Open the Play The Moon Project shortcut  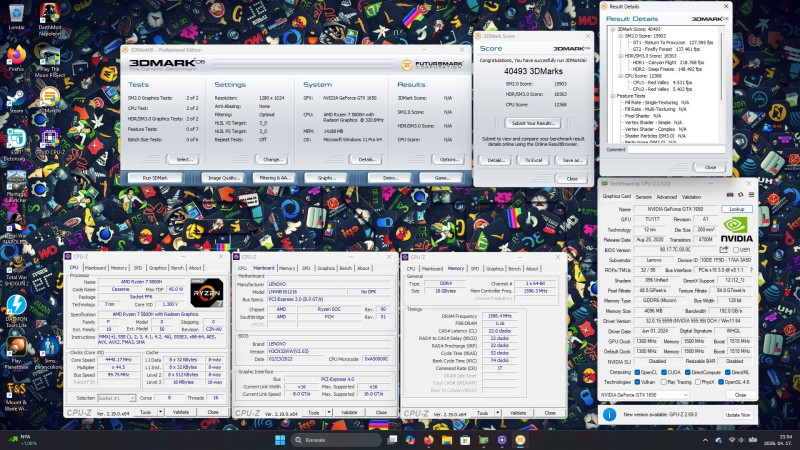click(49, 62)
